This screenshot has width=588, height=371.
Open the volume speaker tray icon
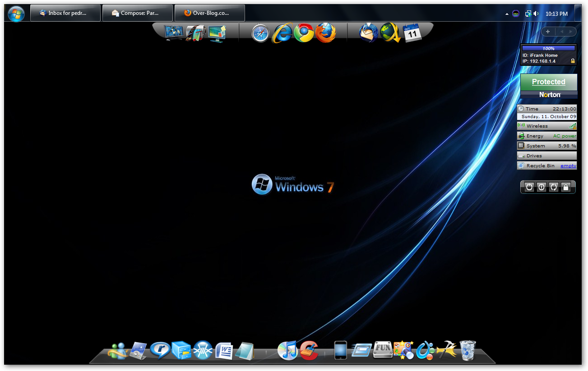point(536,14)
